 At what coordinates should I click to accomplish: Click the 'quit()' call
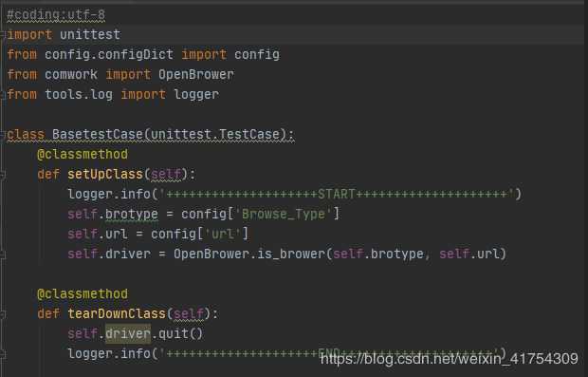coord(181,334)
